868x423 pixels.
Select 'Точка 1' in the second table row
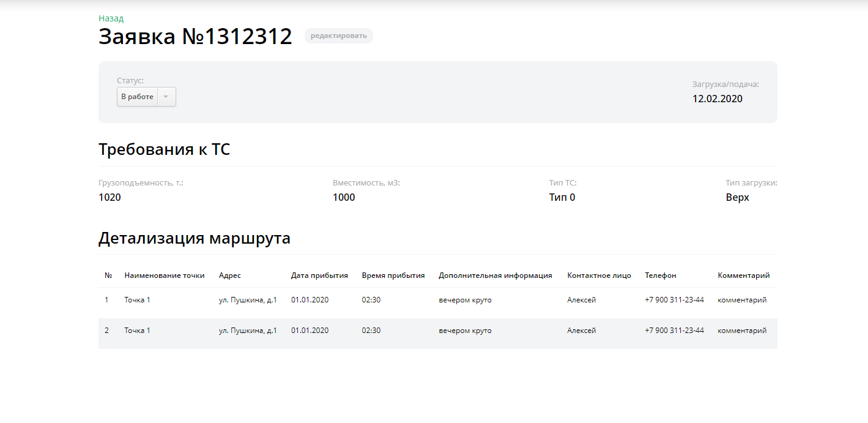pyautogui.click(x=137, y=331)
